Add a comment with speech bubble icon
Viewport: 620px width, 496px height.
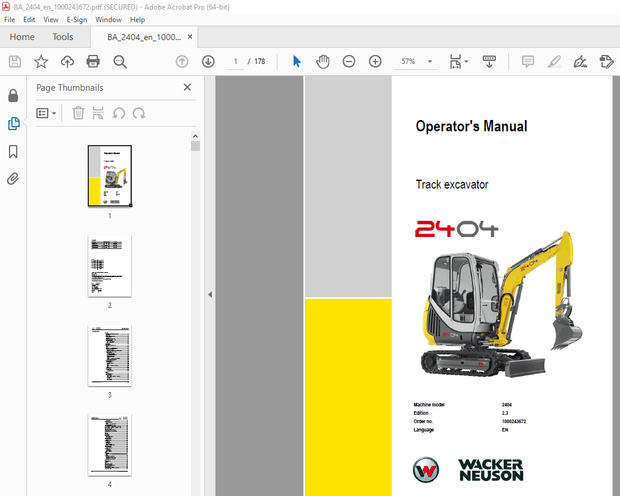click(x=528, y=62)
